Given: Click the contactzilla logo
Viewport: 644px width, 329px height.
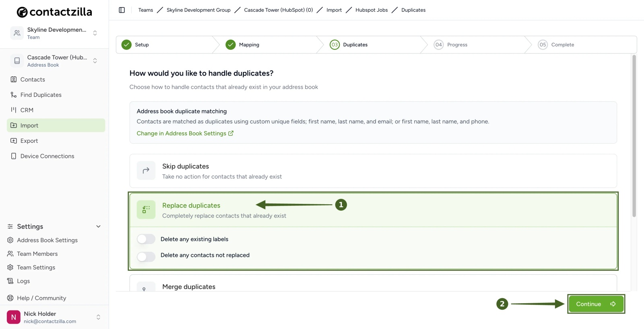Looking at the screenshot, I should coord(54,12).
